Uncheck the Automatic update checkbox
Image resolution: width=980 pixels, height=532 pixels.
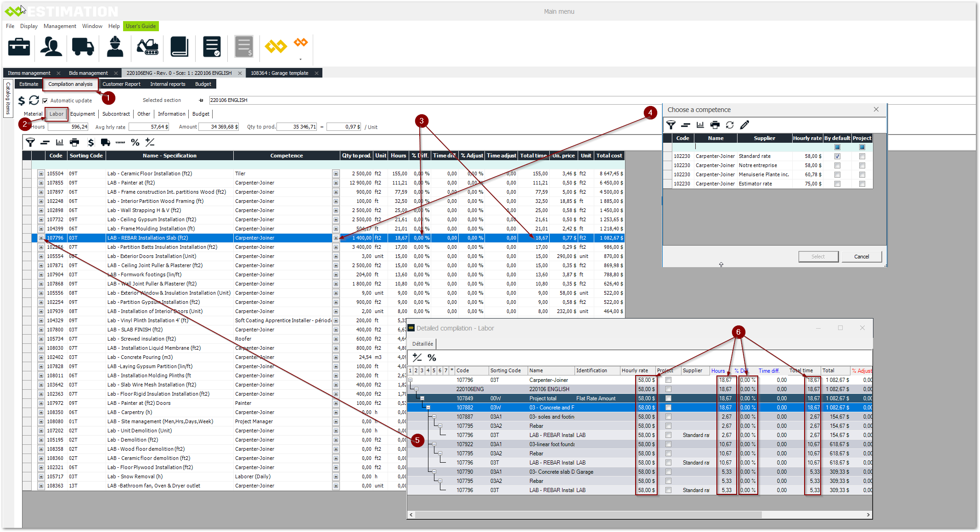click(x=45, y=101)
